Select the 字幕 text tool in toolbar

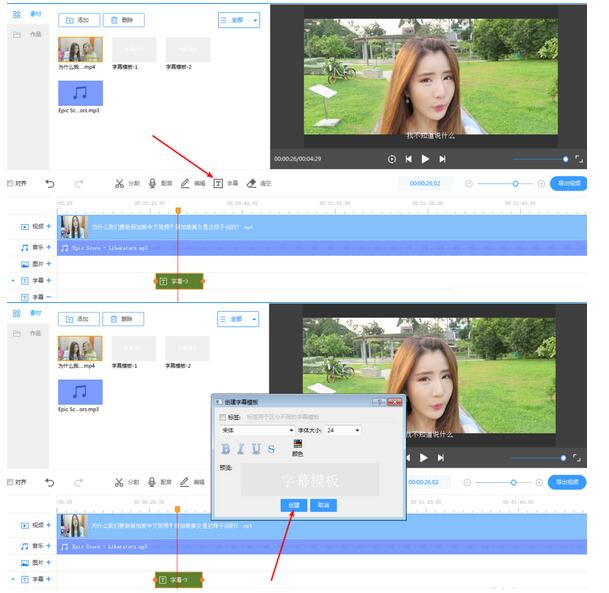click(x=218, y=184)
